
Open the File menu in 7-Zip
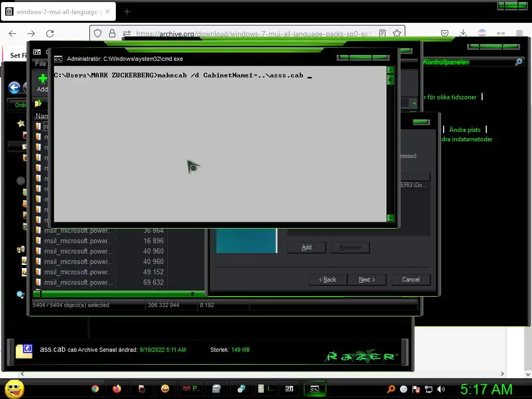41,63
